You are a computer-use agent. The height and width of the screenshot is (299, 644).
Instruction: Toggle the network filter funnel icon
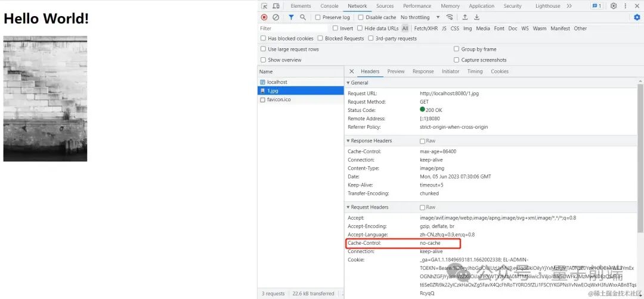(291, 17)
